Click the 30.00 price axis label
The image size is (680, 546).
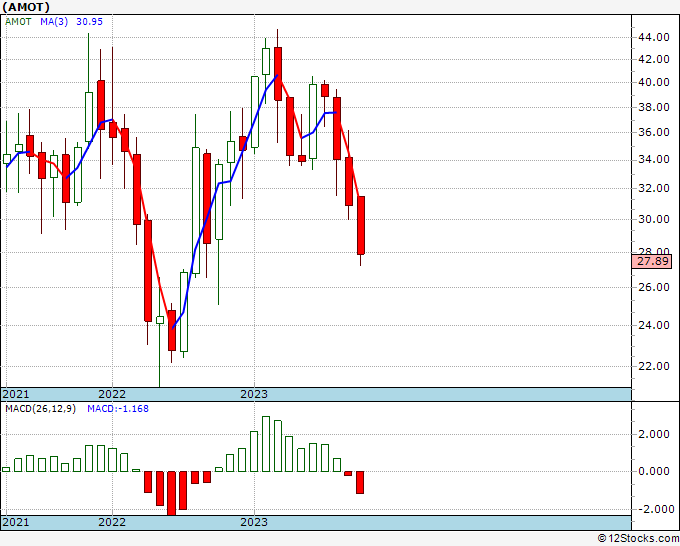pos(653,219)
